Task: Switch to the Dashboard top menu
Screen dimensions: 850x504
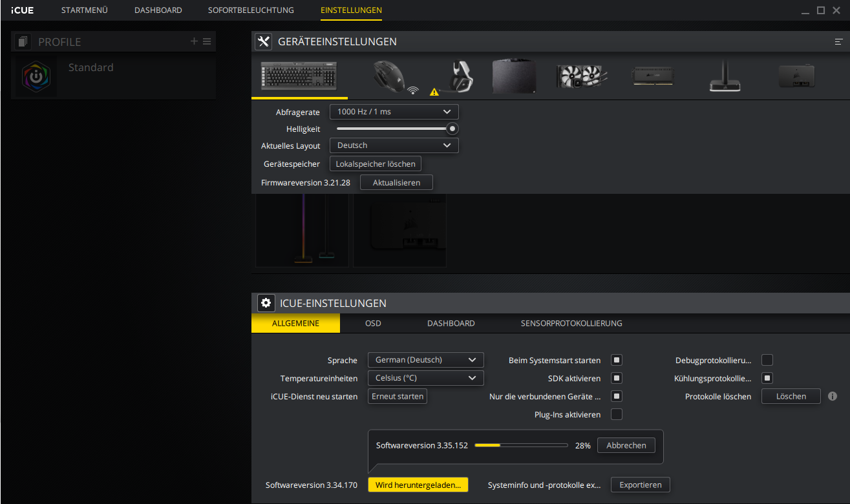Action: click(158, 10)
